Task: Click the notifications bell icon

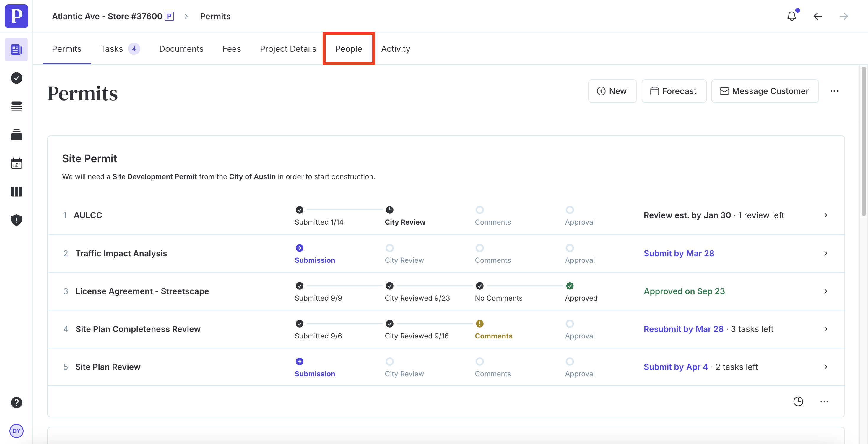Action: click(x=791, y=16)
